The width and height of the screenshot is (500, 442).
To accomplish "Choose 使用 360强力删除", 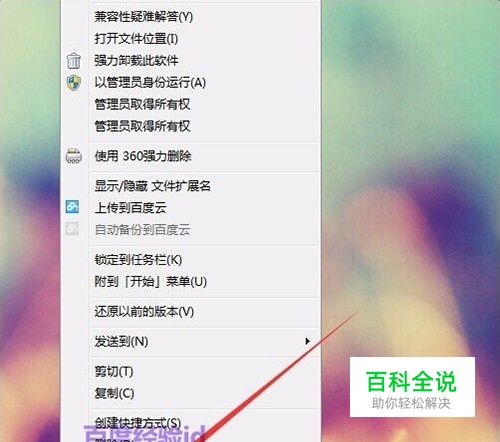I will coord(143,156).
